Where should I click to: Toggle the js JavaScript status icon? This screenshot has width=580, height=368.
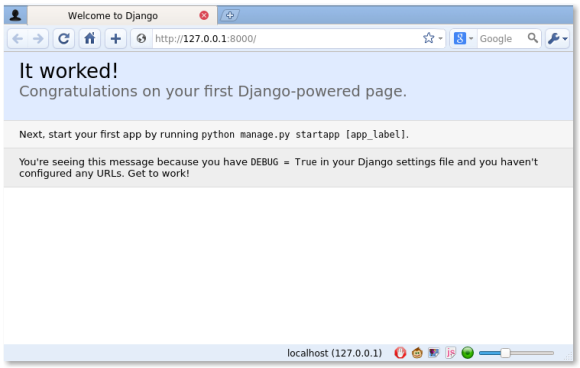pyautogui.click(x=450, y=352)
